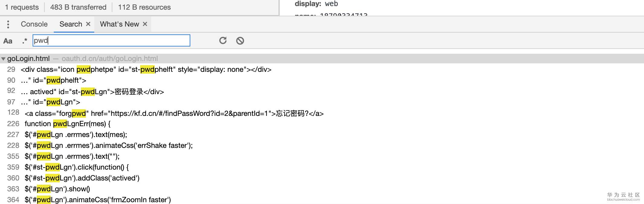Open goLogin.html file result header

pyautogui.click(x=322, y=59)
